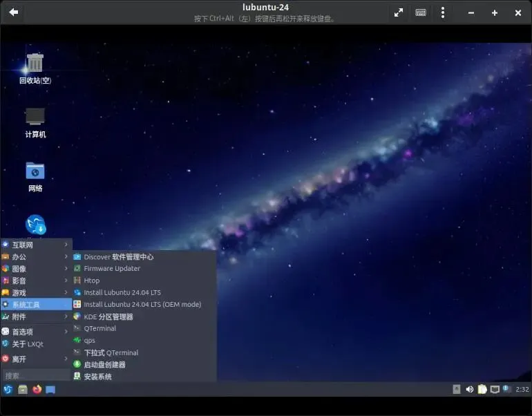Open the file manager from taskbar
The height and width of the screenshot is (416, 532).
pos(23,389)
